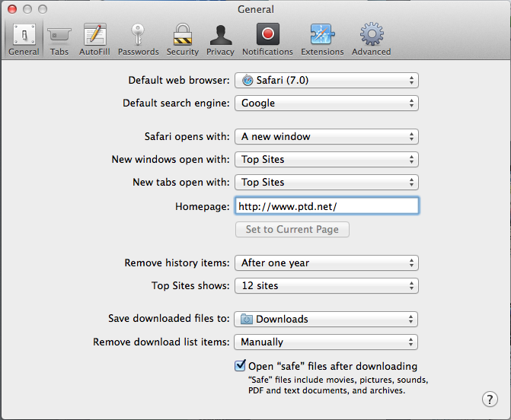The image size is (511, 420).
Task: Open New windows open with dropdown
Action: point(327,159)
